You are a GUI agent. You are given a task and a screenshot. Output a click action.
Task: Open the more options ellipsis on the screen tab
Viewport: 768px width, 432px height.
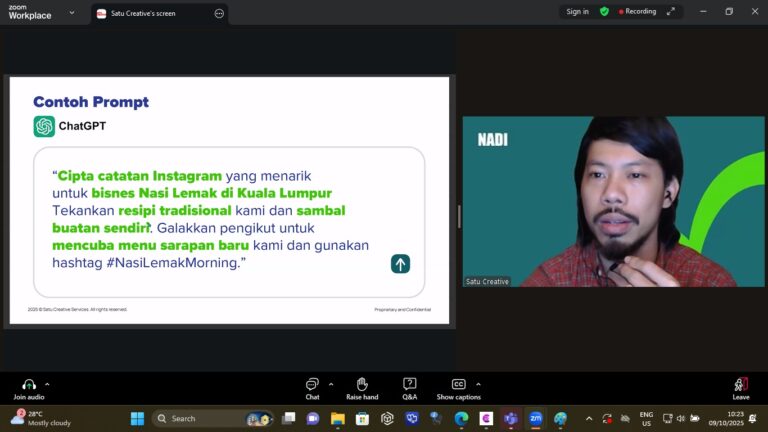tap(219, 14)
